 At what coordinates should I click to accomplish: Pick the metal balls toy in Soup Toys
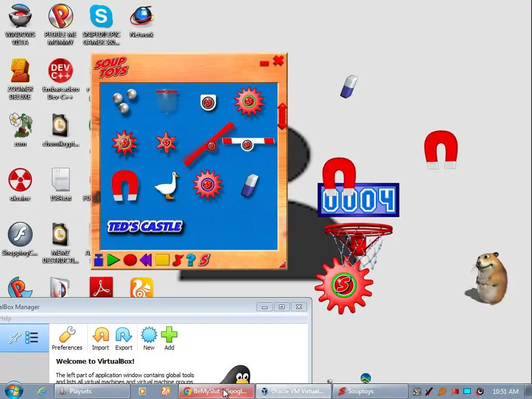coord(124,101)
